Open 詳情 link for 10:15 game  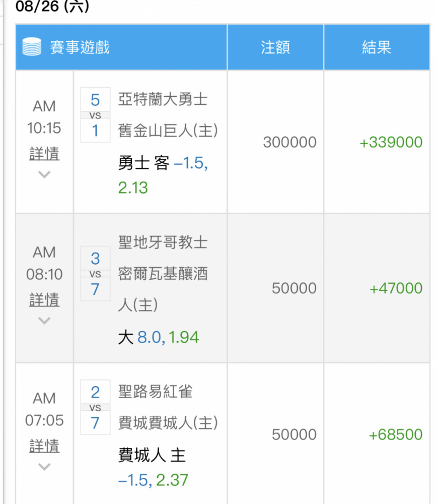44,153
